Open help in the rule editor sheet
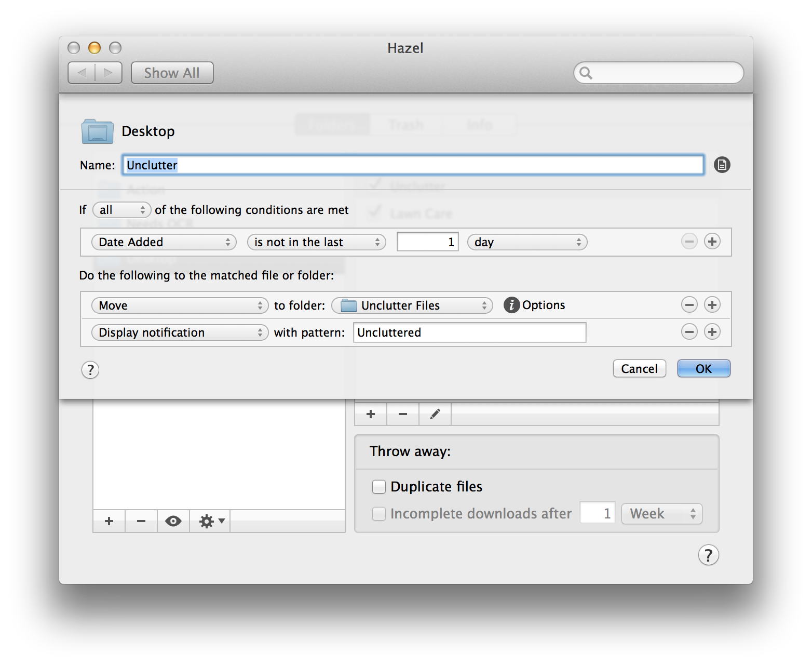The image size is (812, 666). click(x=90, y=370)
